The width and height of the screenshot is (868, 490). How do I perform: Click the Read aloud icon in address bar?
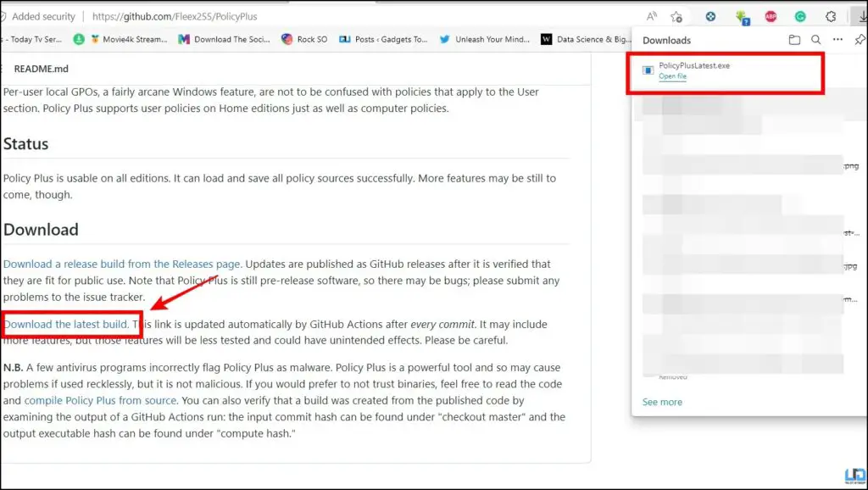pos(652,17)
